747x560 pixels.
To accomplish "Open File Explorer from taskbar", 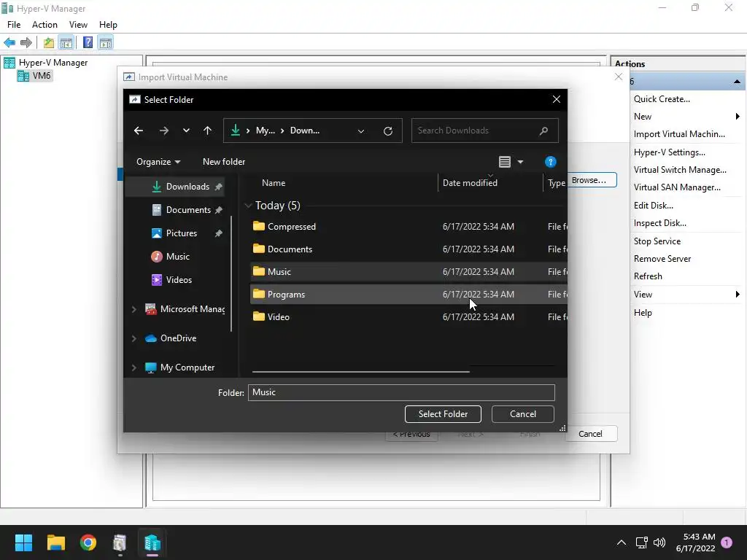I will click(x=55, y=542).
